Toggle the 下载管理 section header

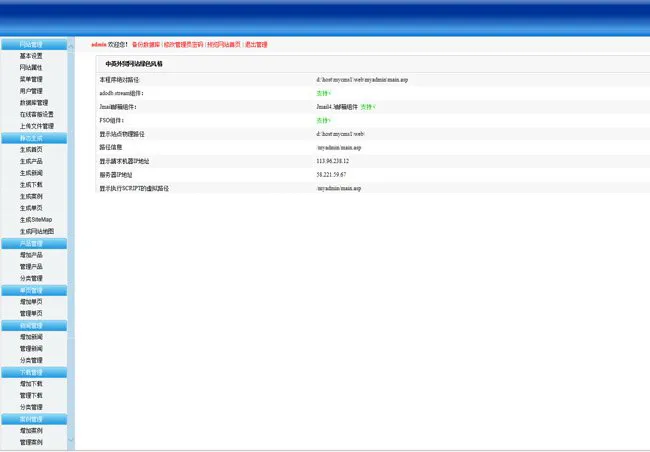[34, 372]
